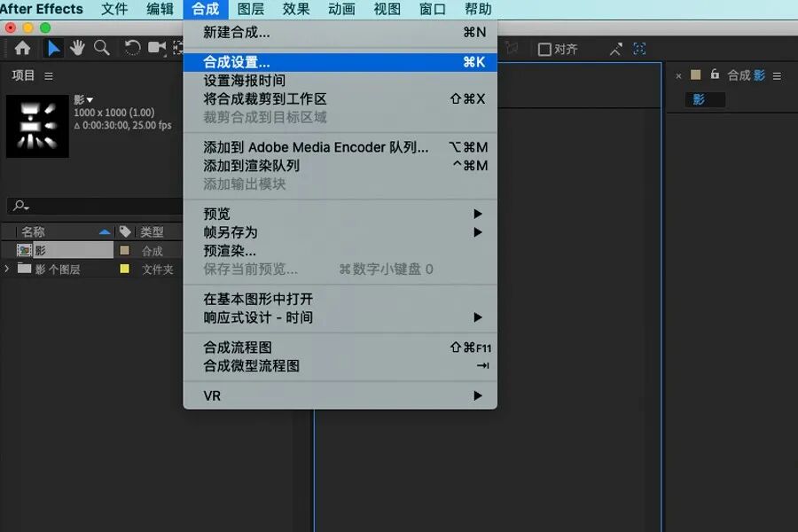Expand the 预览 submenu
Image resolution: width=798 pixels, height=532 pixels.
click(340, 214)
